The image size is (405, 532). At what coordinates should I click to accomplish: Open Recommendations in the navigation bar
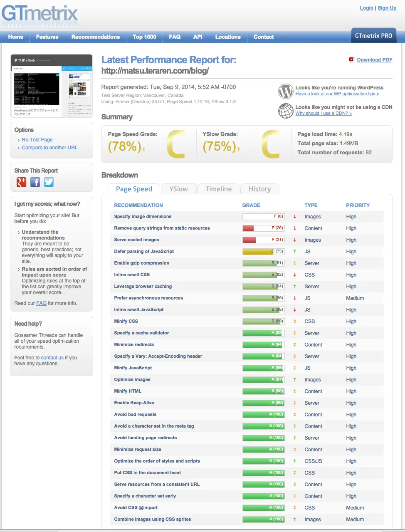click(95, 37)
